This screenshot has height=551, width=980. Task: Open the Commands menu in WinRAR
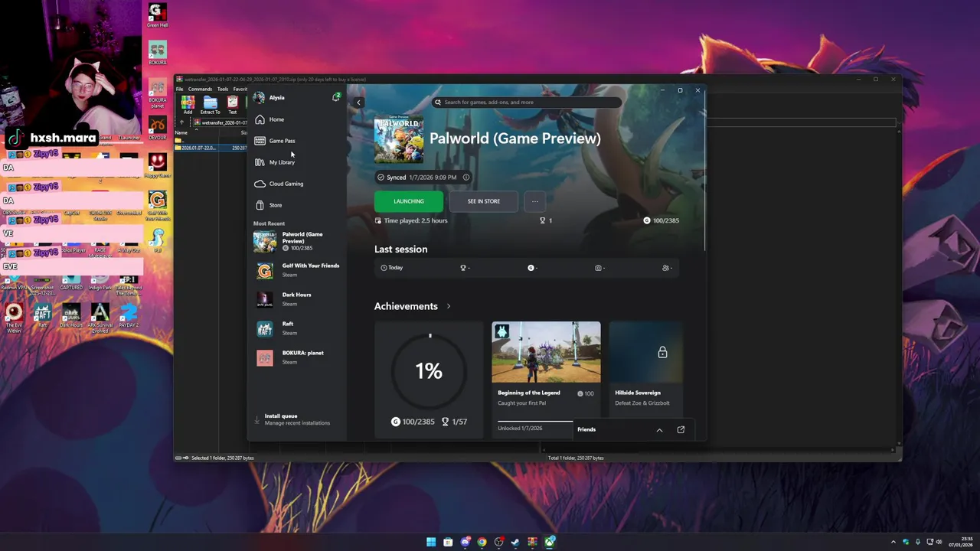[200, 89]
